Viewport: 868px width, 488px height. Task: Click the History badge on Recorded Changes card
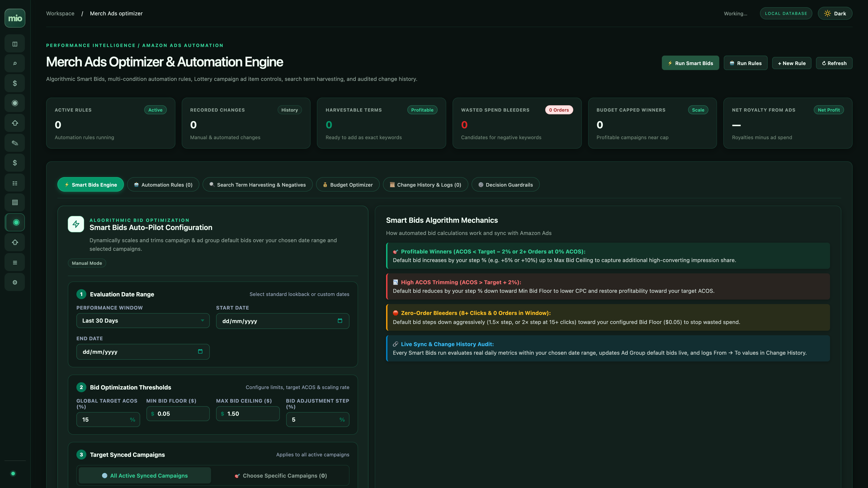point(290,110)
